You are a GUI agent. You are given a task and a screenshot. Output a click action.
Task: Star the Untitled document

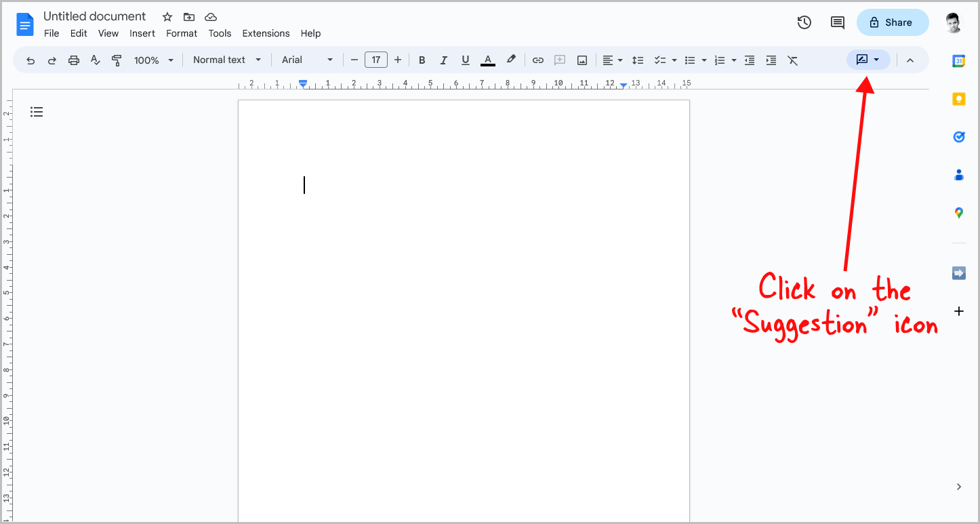[x=167, y=16]
